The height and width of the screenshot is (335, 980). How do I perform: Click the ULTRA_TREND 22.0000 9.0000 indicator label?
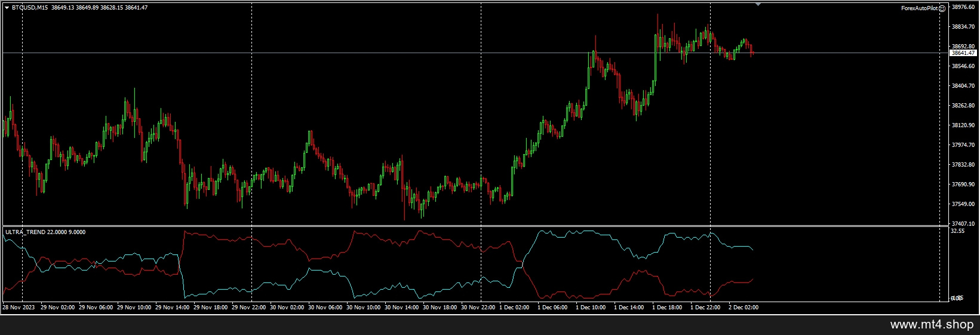click(x=45, y=232)
